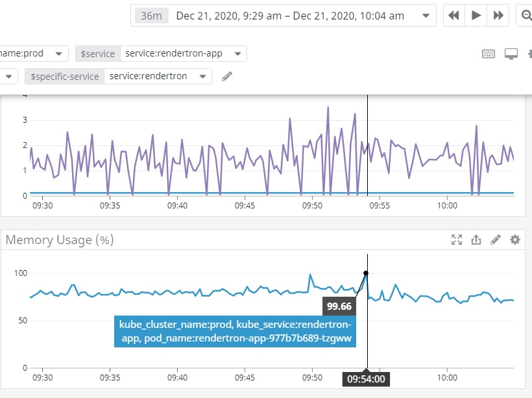532x398 pixels.
Task: Click the 09:54:00 time marker label
Action: click(367, 378)
